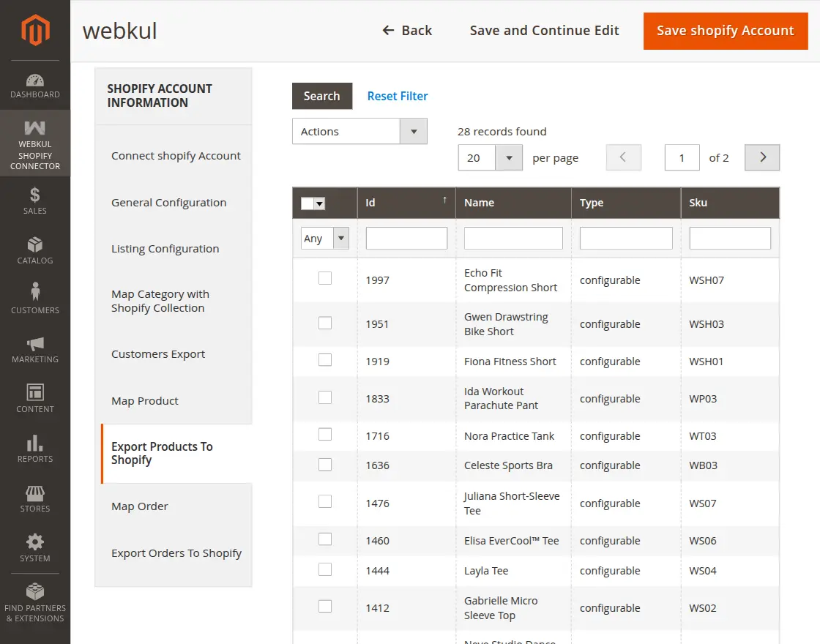820x644 pixels.
Task: Click Id cell 1636
Action: tap(377, 465)
